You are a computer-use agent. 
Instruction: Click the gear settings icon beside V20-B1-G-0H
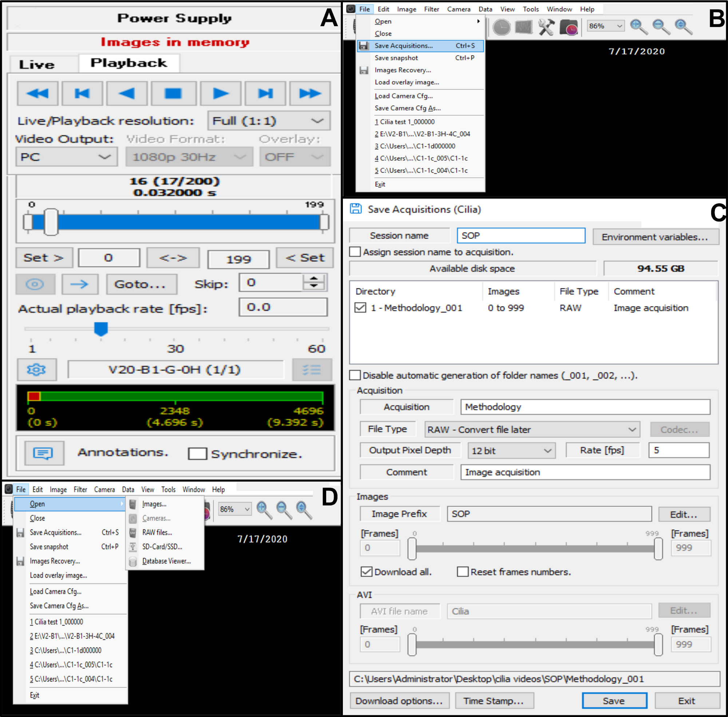[x=36, y=369]
